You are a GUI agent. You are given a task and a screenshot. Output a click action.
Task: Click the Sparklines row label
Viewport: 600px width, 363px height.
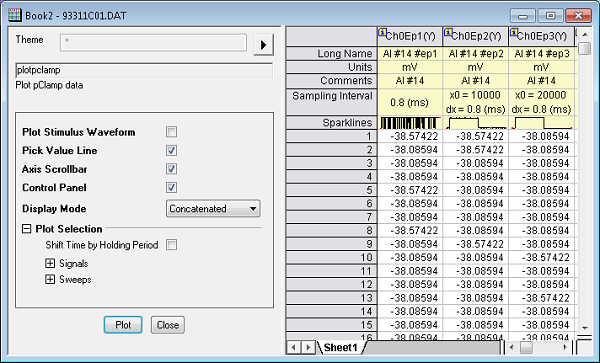(331, 123)
